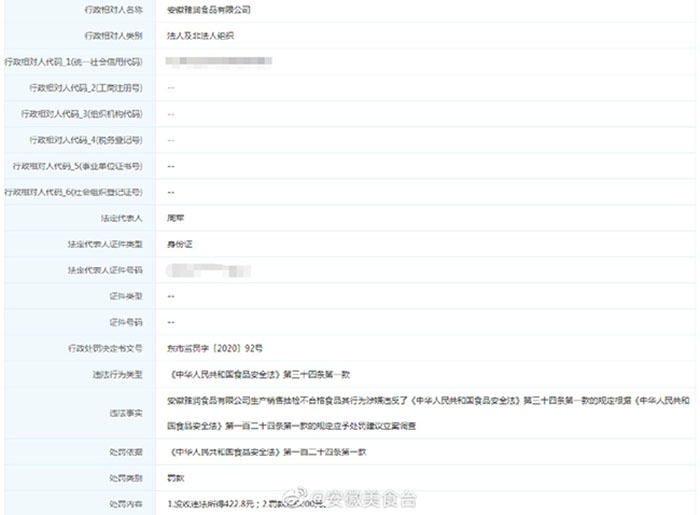The height and width of the screenshot is (515, 700).
Task: Click the -- value in the 证件类型 row
Action: (x=171, y=296)
